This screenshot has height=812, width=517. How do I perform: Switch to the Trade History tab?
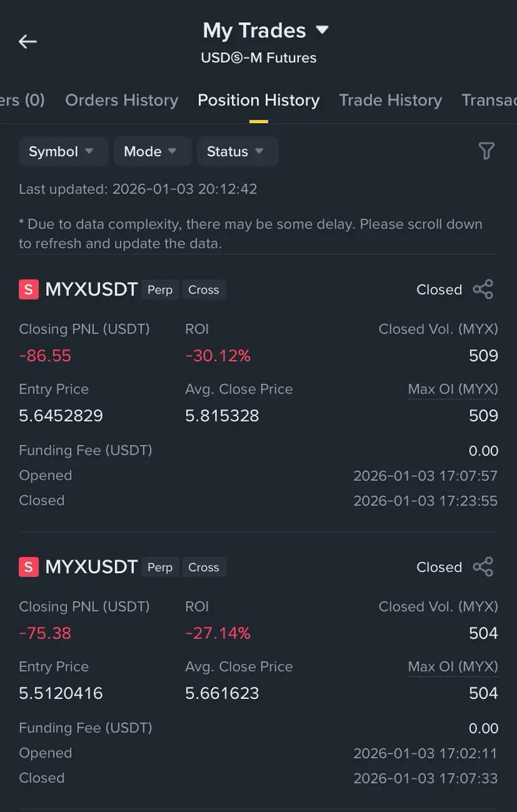click(390, 100)
